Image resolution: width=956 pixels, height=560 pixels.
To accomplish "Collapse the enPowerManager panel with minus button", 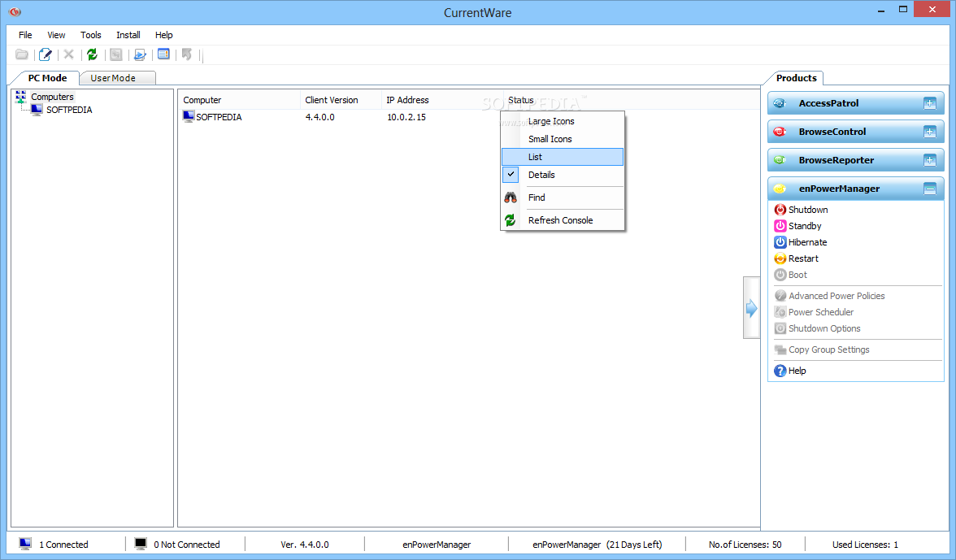I will 930,189.
